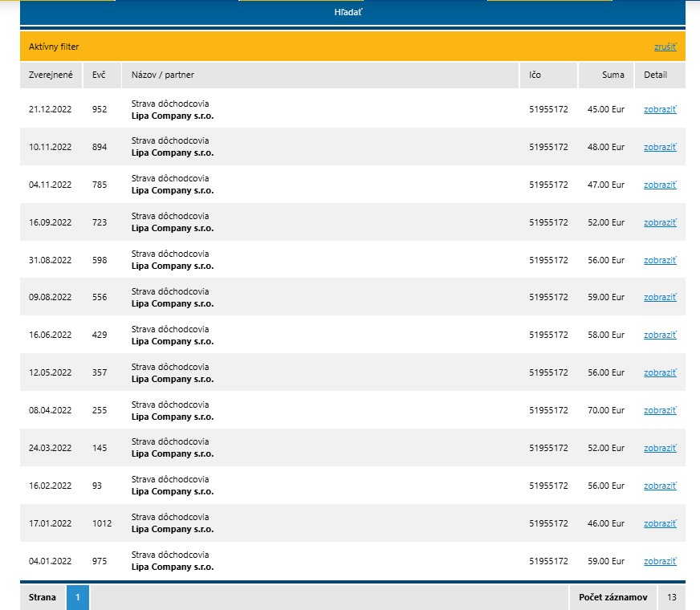Show detail for 24.03.2022 record
Image resolution: width=700 pixels, height=610 pixels.
(660, 449)
